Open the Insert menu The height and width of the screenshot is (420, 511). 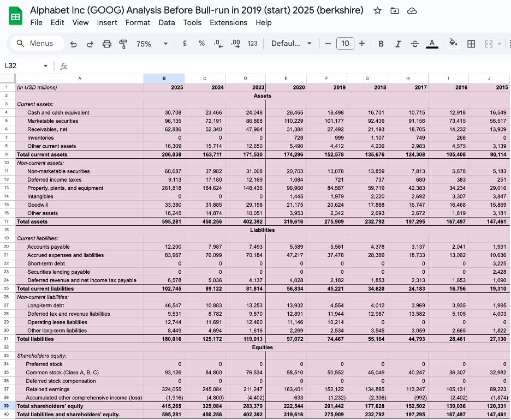coord(107,22)
